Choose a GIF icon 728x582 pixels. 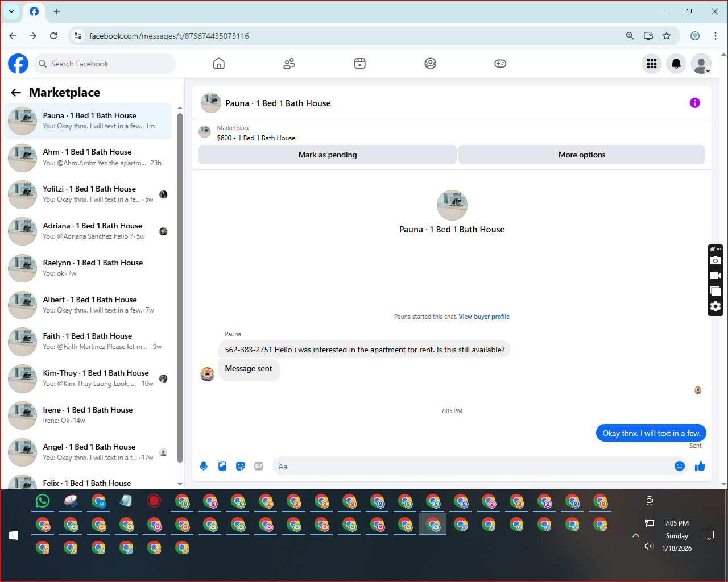tap(259, 466)
